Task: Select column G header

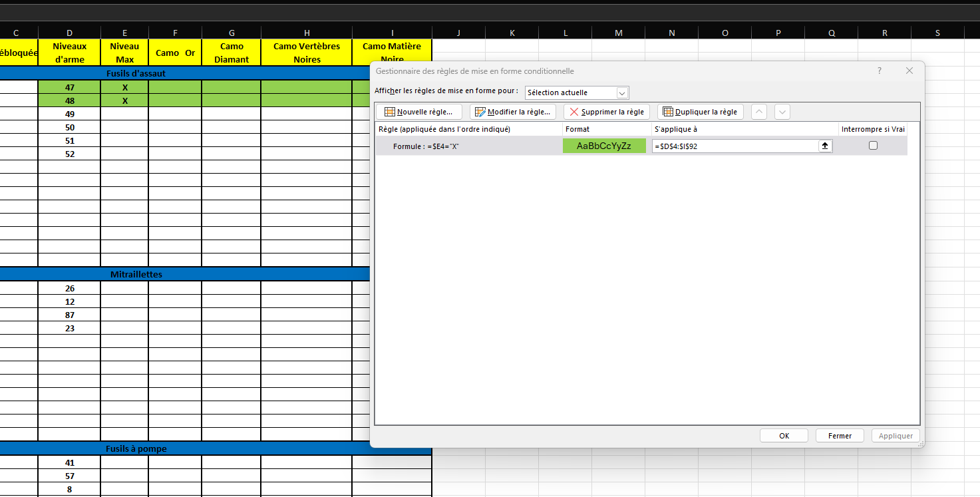Action: [x=231, y=33]
